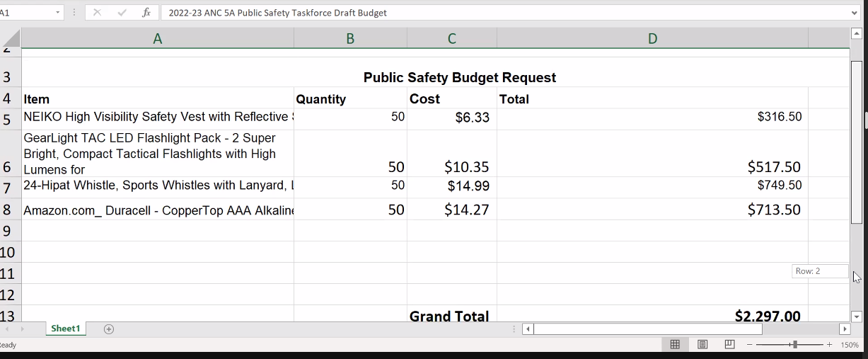Viewport: 868px width, 359px height.
Task: Click the Cancel entry X icon
Action: pos(98,13)
